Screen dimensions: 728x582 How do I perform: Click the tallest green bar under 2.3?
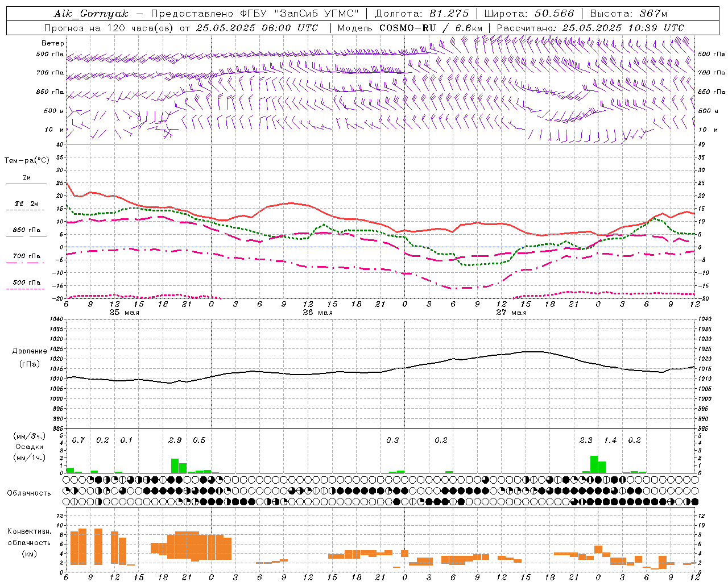[594, 464]
